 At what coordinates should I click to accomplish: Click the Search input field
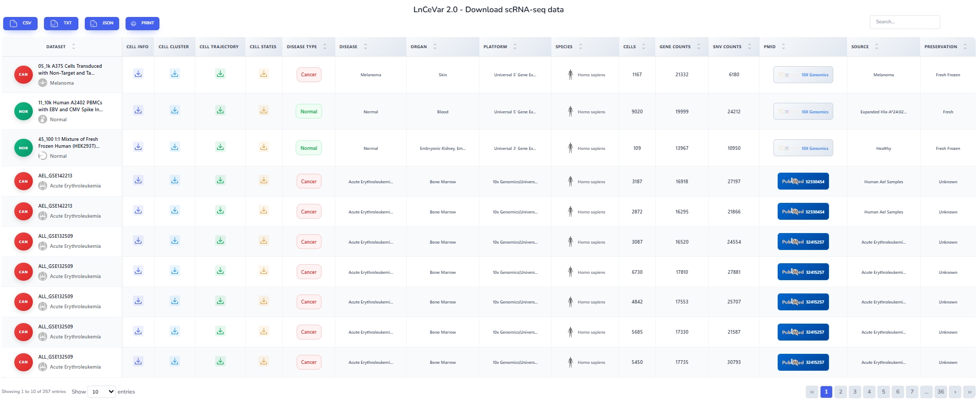click(x=904, y=22)
